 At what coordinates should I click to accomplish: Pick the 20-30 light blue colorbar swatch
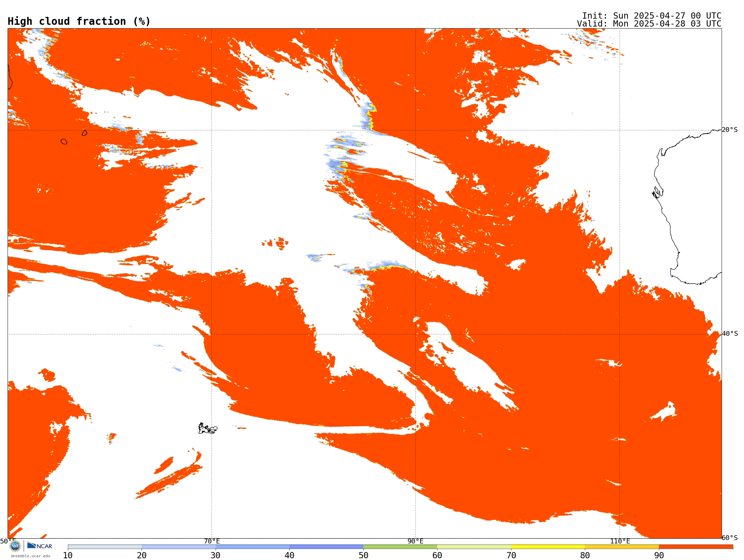(178, 547)
